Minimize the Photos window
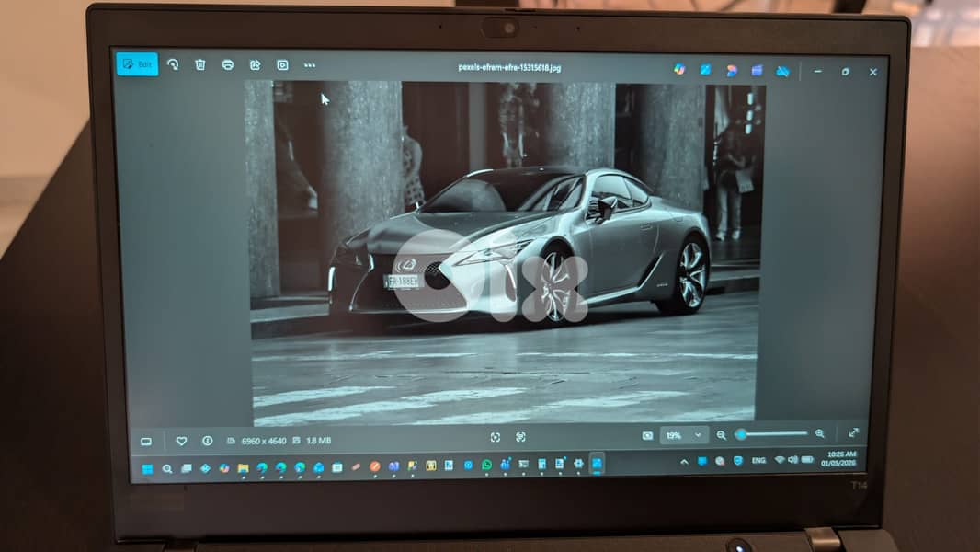The image size is (980, 552). click(817, 72)
